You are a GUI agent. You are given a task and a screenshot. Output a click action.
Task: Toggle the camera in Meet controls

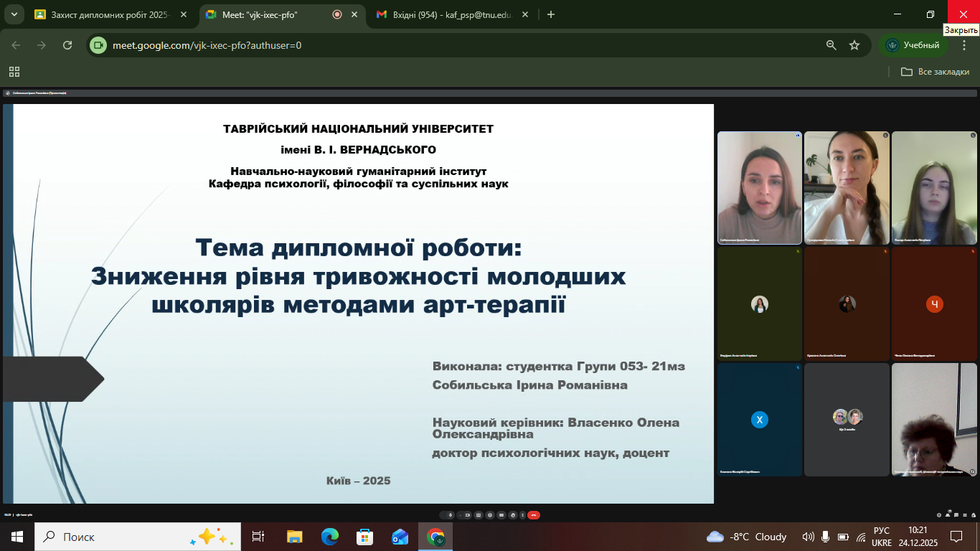point(467,515)
